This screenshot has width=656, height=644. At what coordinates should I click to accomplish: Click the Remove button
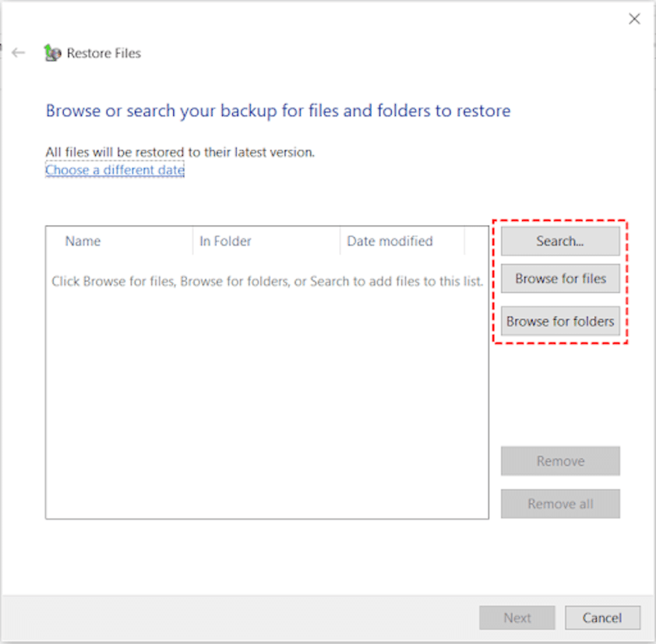pos(559,461)
